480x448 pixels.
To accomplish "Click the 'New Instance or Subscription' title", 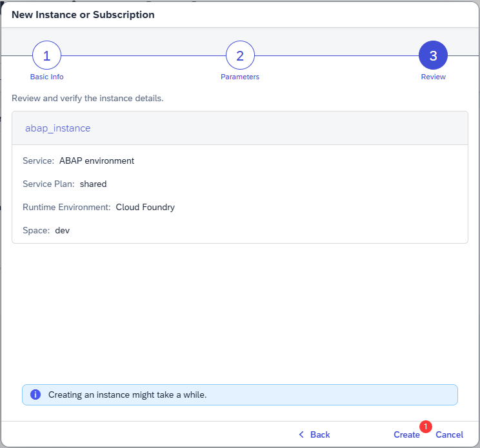I will coord(83,15).
